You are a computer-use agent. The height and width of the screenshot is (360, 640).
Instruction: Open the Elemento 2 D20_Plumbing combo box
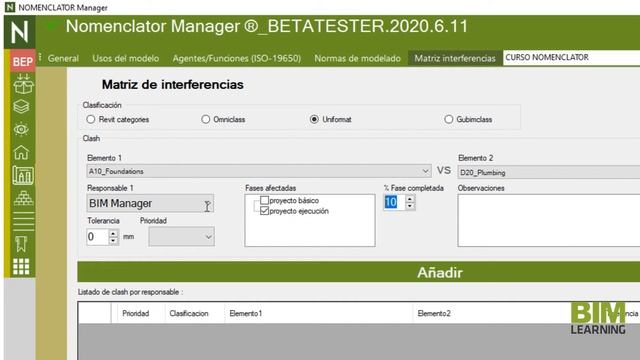pos(549,172)
